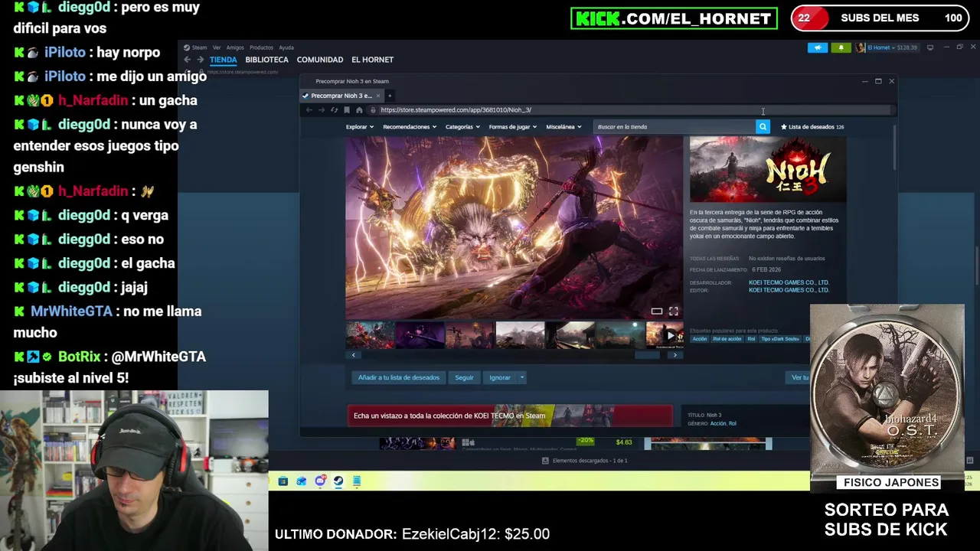Go forward using Steam client forward arrow
The image size is (980, 551).
[x=201, y=60]
